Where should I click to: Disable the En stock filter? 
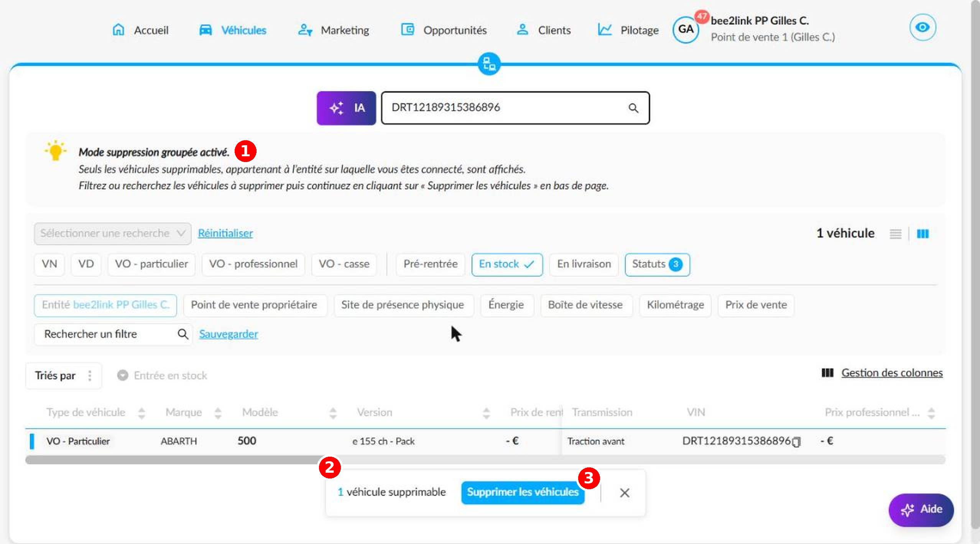click(x=507, y=264)
